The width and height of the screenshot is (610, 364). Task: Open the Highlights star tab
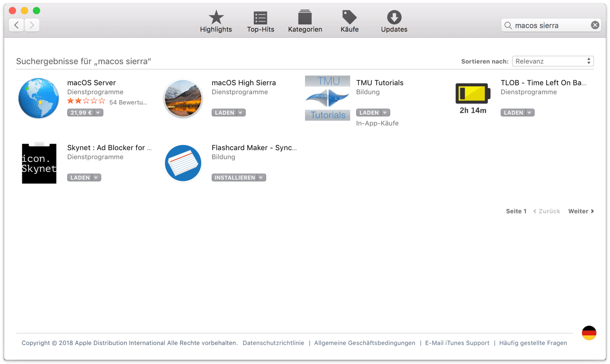pos(216,22)
